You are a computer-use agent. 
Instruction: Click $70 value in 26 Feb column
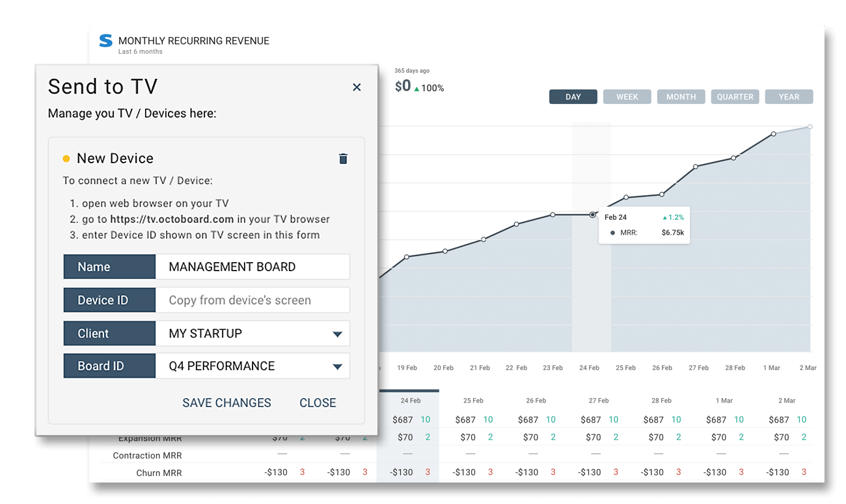pyautogui.click(x=531, y=437)
